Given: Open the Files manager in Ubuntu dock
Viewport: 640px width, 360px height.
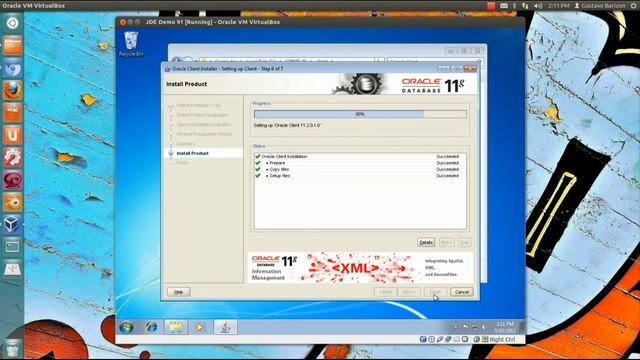Looking at the screenshot, I should coord(12,46).
